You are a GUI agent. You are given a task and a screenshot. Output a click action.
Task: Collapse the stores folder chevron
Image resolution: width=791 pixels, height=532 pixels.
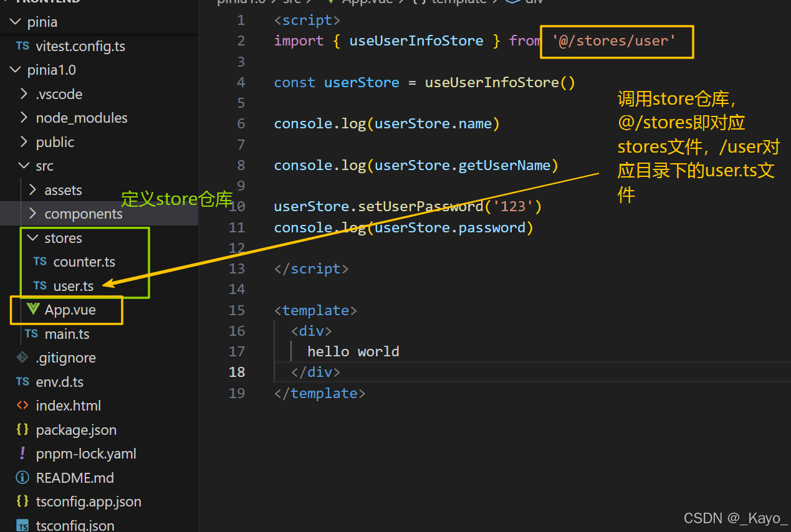click(33, 238)
